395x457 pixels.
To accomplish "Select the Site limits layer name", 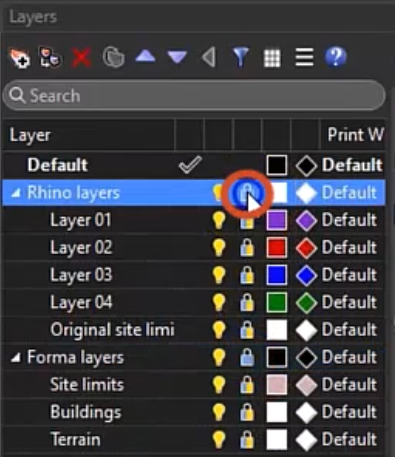I will 87,385.
